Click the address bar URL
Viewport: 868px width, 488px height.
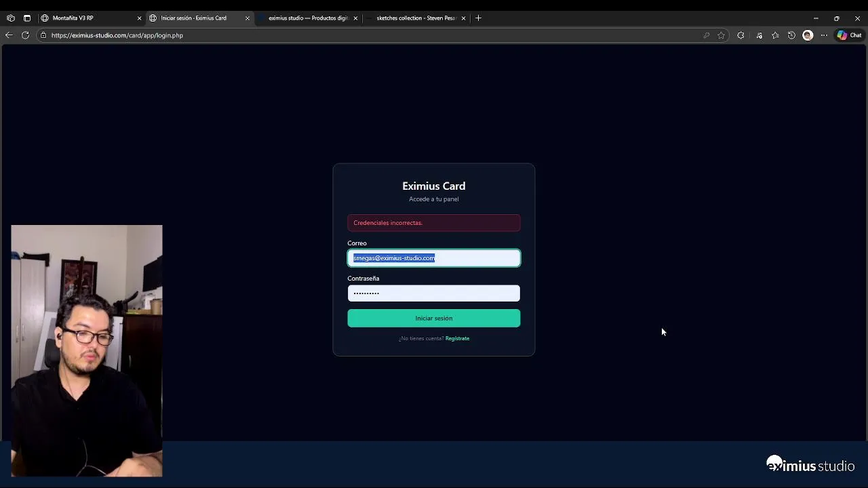[117, 35]
